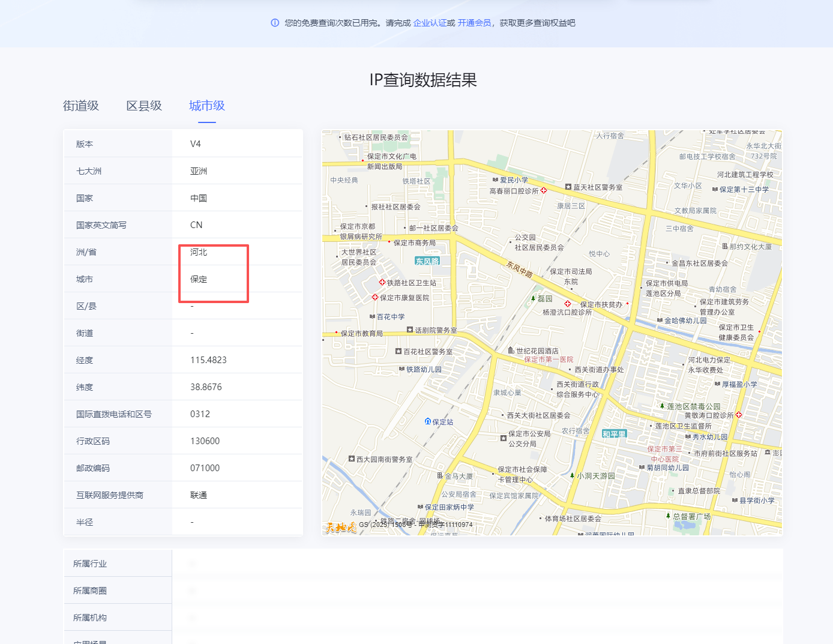Click the 金哈佛幼儿园 school icon
This screenshot has width=833, height=644.
click(660, 320)
